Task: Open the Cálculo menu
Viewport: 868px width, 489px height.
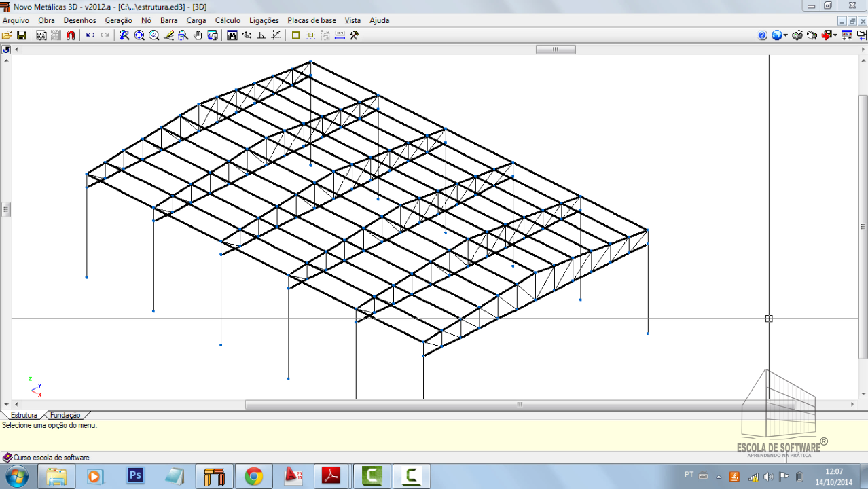Action: (x=228, y=20)
